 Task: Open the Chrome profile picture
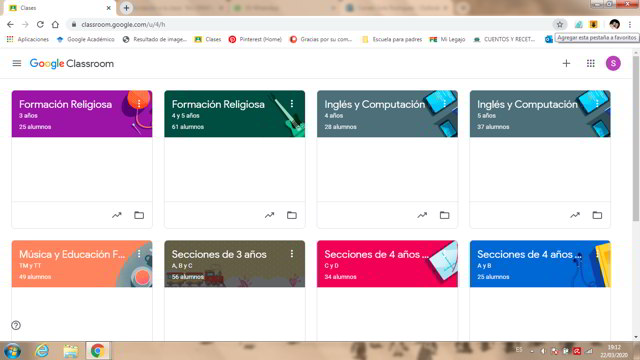click(x=614, y=24)
